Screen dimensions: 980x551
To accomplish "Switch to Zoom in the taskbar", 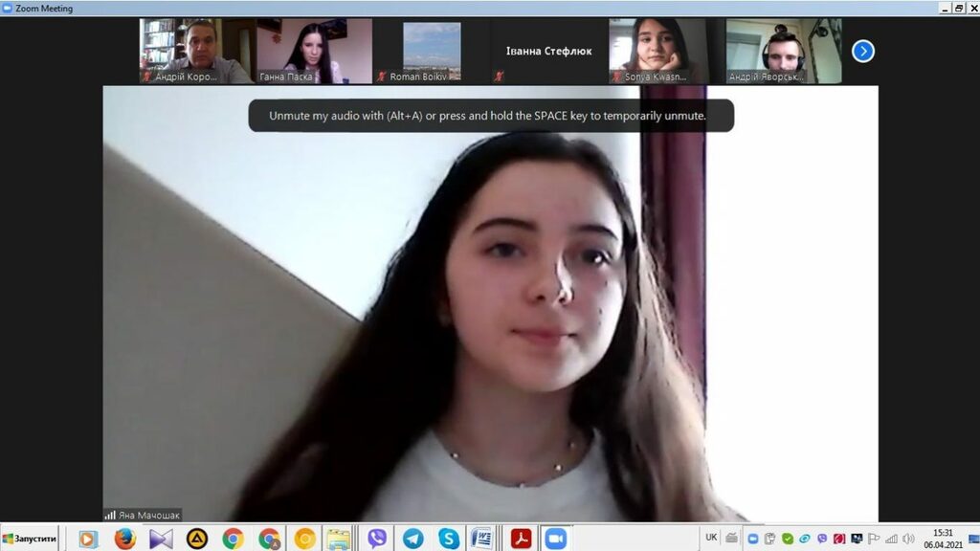I will [x=556, y=539].
